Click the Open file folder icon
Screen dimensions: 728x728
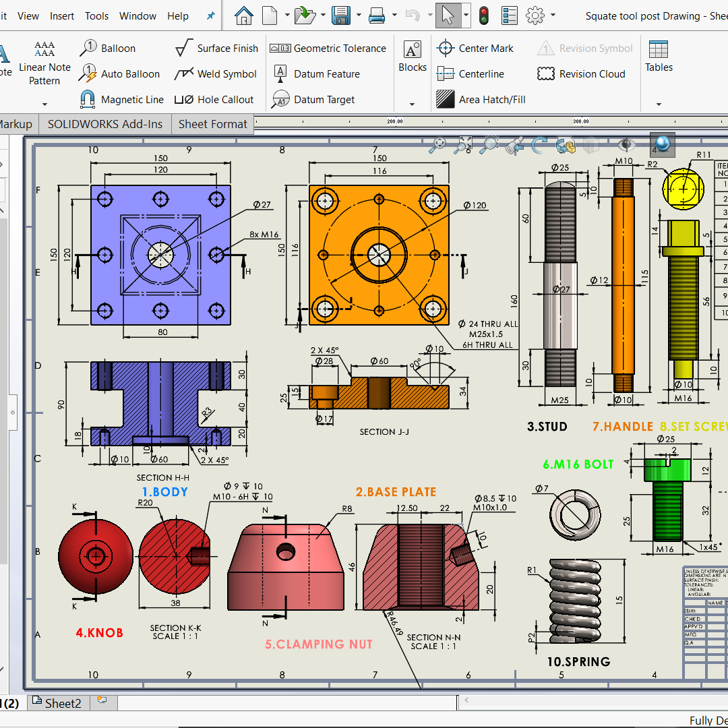click(x=305, y=16)
